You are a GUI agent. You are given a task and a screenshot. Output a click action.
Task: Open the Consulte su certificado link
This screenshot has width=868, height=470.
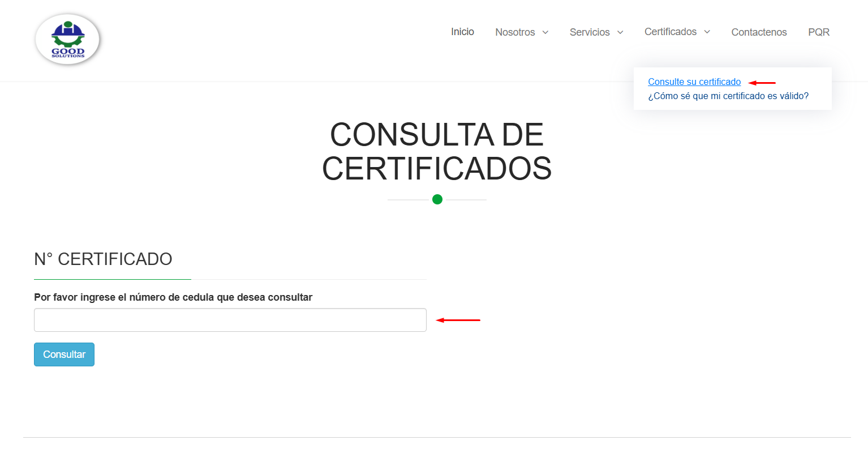pos(694,82)
